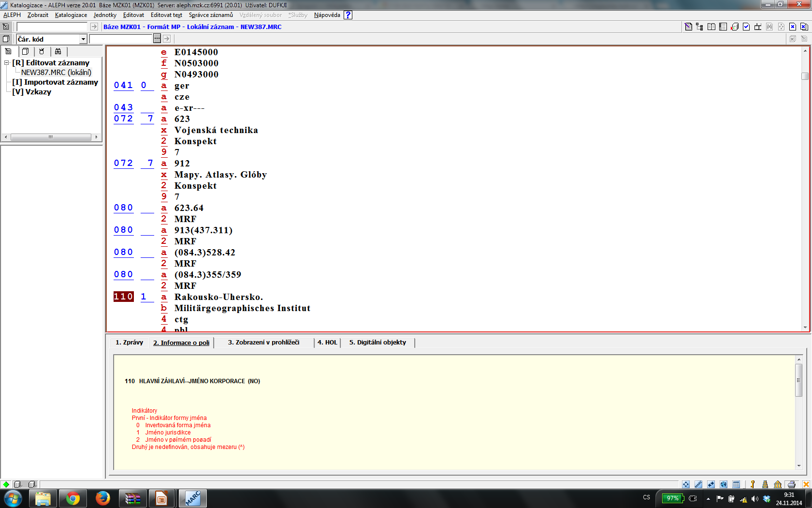
Task: Open the items tab with stacked pages icon
Action: click(x=26, y=51)
